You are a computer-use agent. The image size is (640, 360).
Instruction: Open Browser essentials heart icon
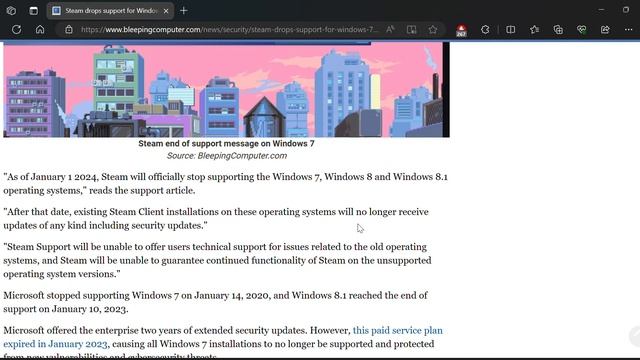pos(582,29)
